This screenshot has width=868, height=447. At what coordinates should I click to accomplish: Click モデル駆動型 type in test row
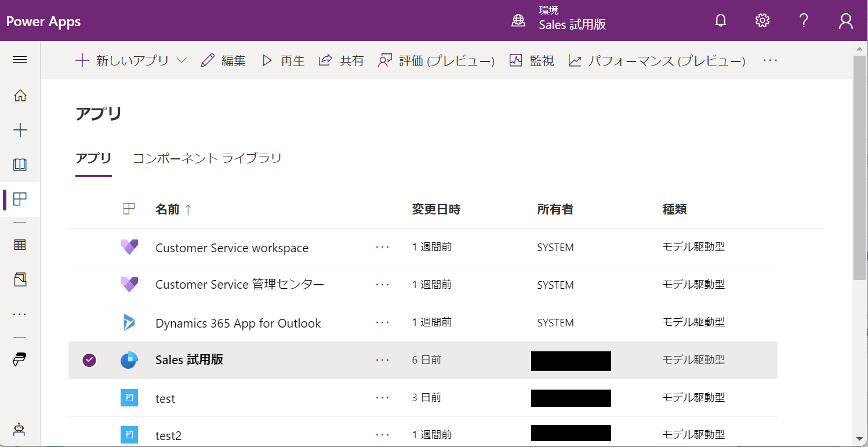click(x=693, y=398)
